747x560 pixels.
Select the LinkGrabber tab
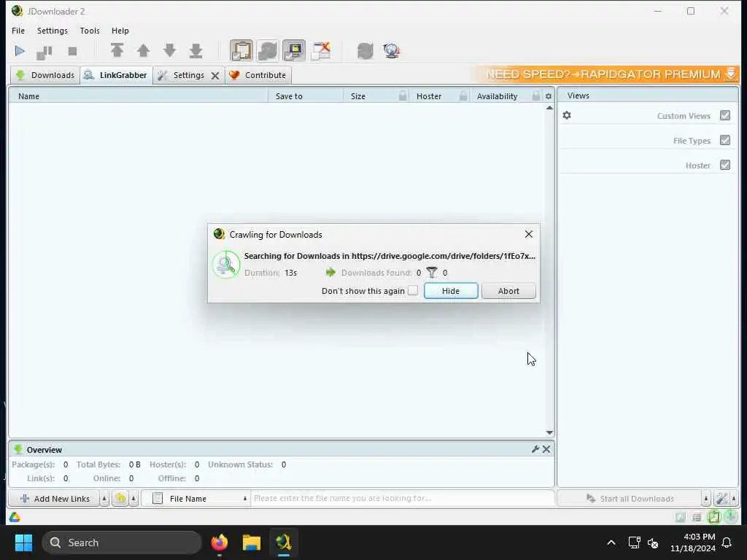[x=117, y=75]
